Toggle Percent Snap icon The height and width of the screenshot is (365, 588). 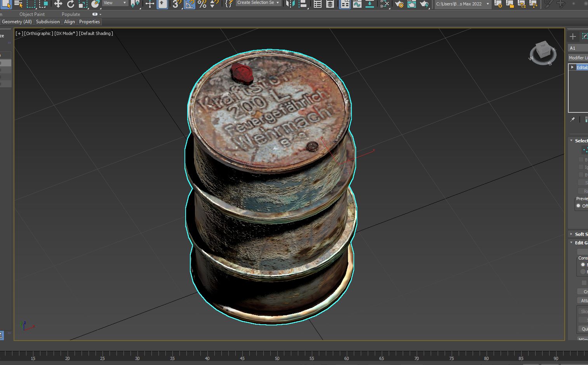(202, 4)
